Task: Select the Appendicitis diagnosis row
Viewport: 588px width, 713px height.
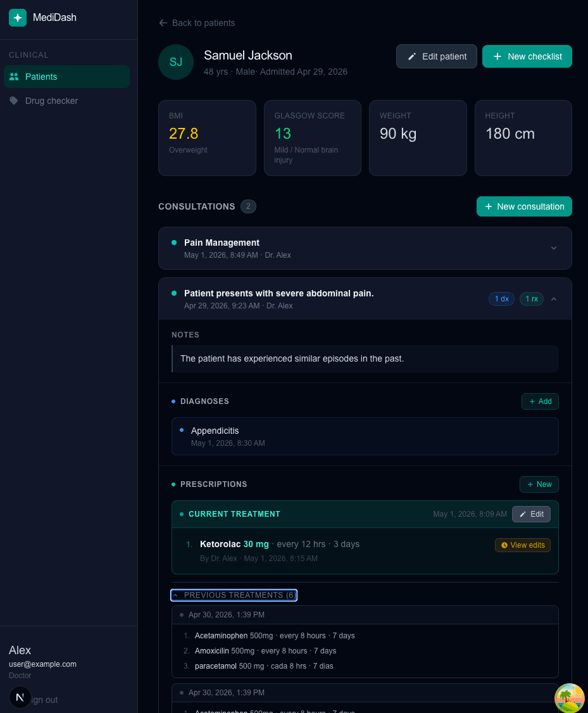Action: 365,436
